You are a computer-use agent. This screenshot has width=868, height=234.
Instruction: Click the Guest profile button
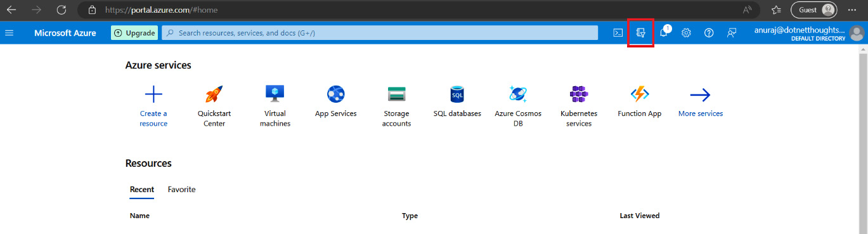tap(813, 10)
